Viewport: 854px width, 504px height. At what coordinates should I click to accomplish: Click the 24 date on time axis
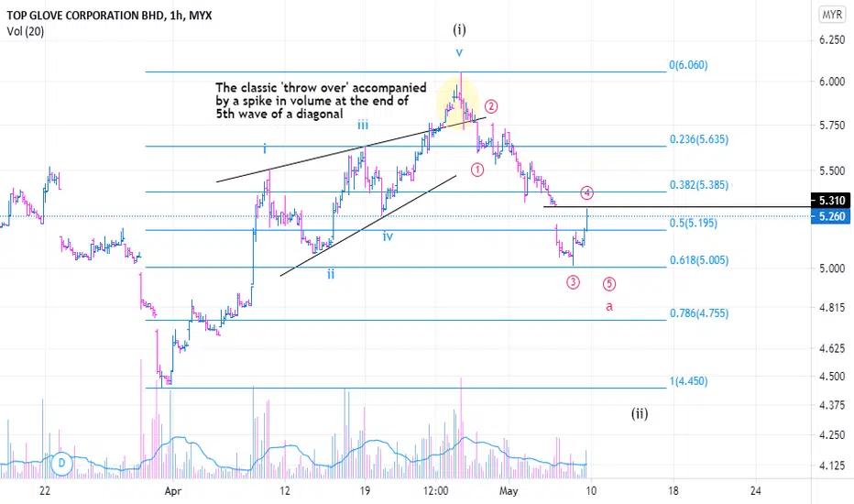[755, 491]
